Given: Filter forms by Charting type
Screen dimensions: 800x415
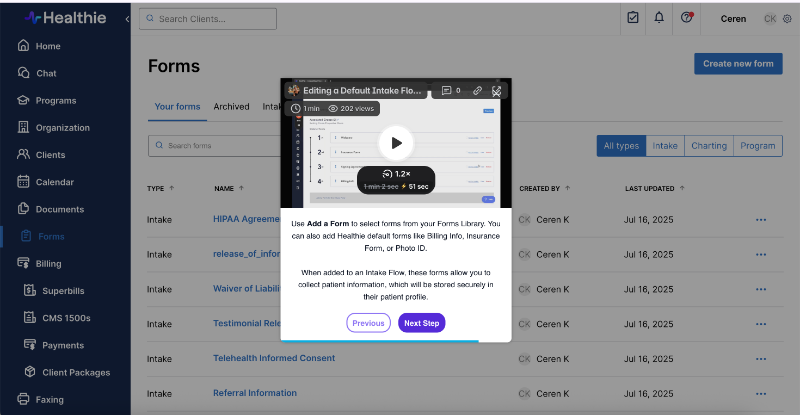Looking at the screenshot, I should (709, 146).
